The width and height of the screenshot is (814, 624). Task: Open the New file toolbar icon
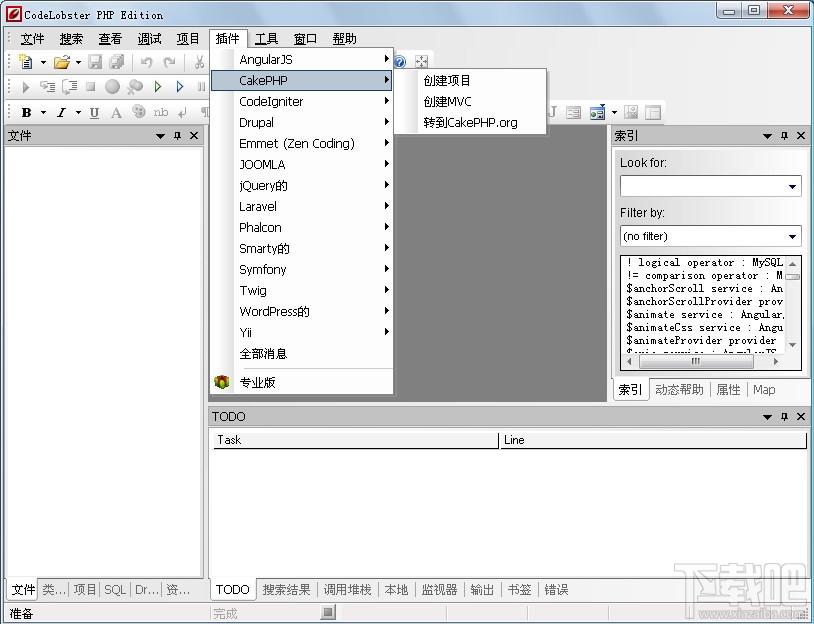pyautogui.click(x=25, y=62)
